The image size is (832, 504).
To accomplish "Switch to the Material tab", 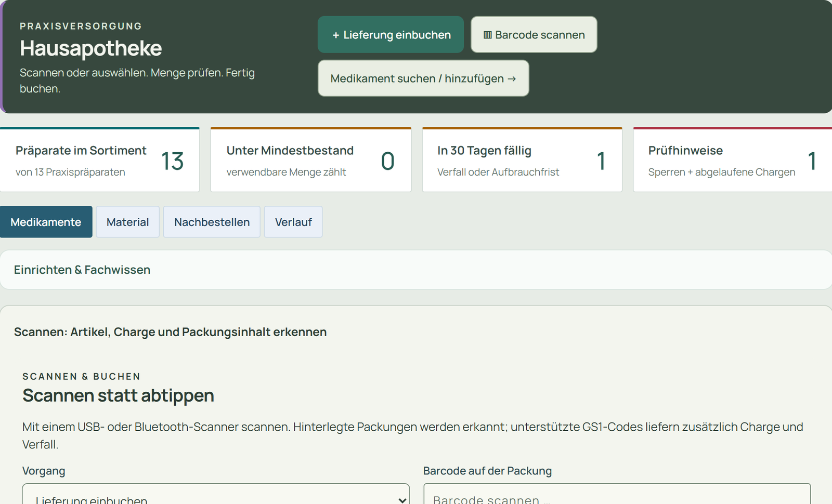I will click(127, 222).
